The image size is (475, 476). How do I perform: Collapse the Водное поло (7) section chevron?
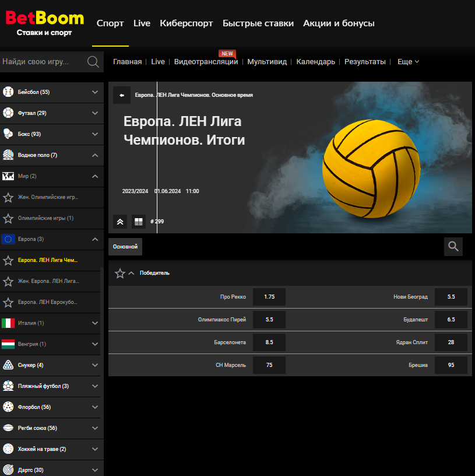click(95, 155)
